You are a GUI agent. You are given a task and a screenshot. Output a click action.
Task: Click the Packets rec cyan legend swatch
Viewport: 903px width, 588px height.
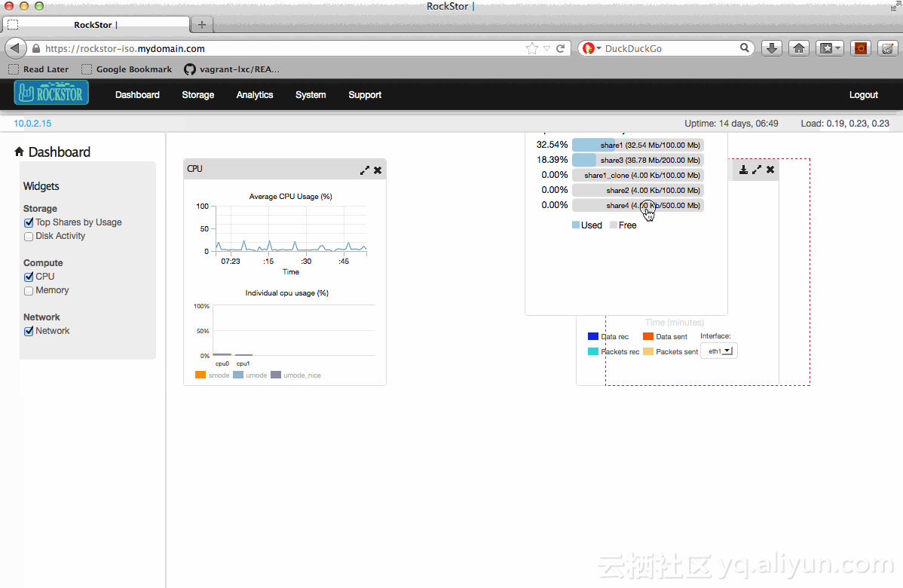(x=592, y=351)
